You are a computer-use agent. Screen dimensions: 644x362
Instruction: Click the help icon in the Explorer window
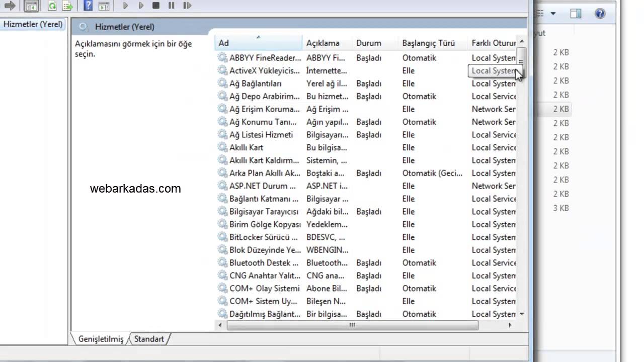tap(600, 14)
